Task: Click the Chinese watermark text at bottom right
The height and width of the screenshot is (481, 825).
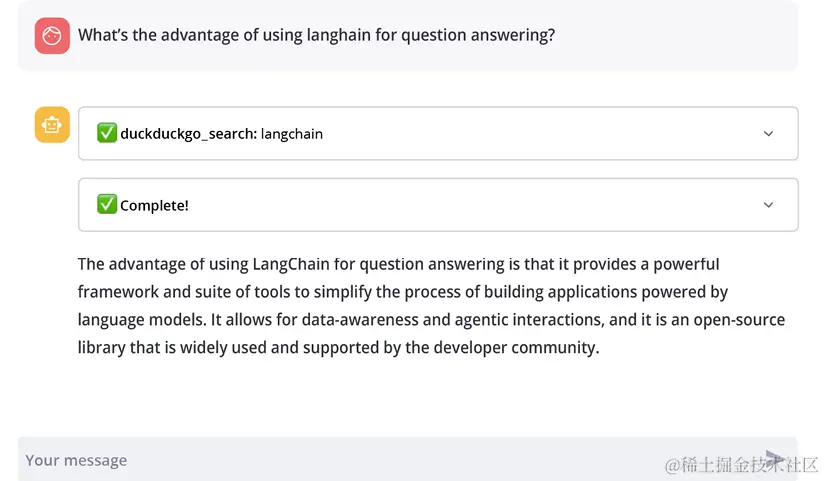Action: point(741,465)
